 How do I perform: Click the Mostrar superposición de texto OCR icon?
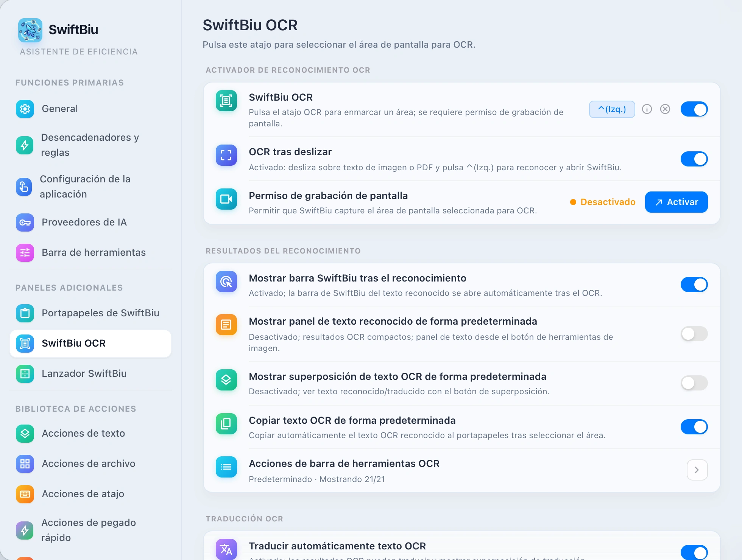tap(226, 380)
